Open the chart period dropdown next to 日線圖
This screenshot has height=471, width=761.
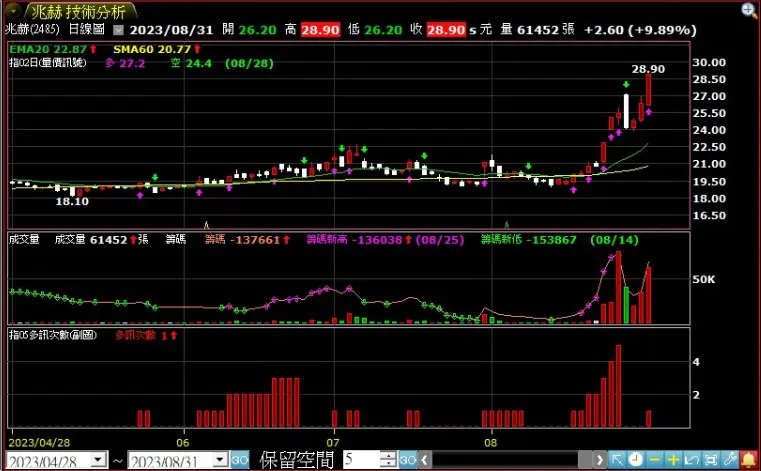point(118,30)
